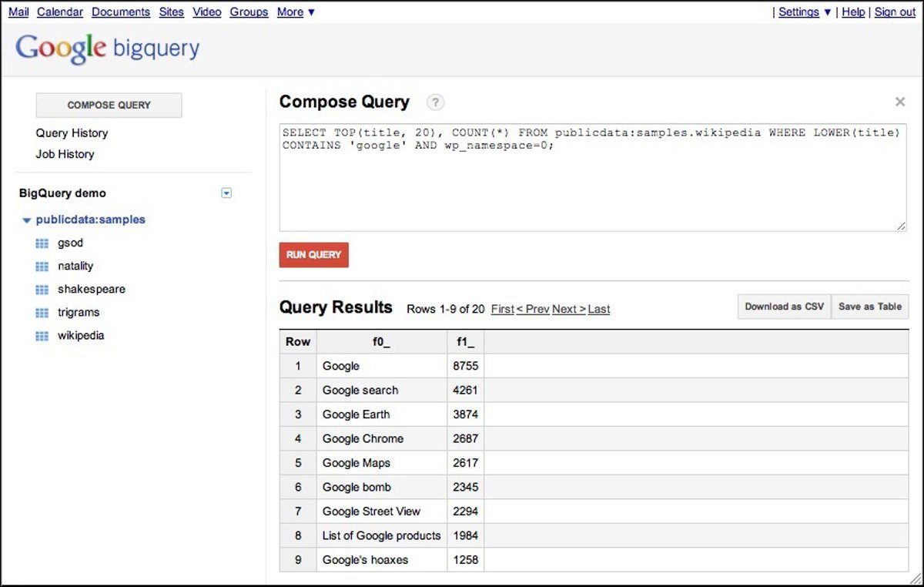Click the natality table icon
The width and height of the screenshot is (924, 587).
pos(42,267)
